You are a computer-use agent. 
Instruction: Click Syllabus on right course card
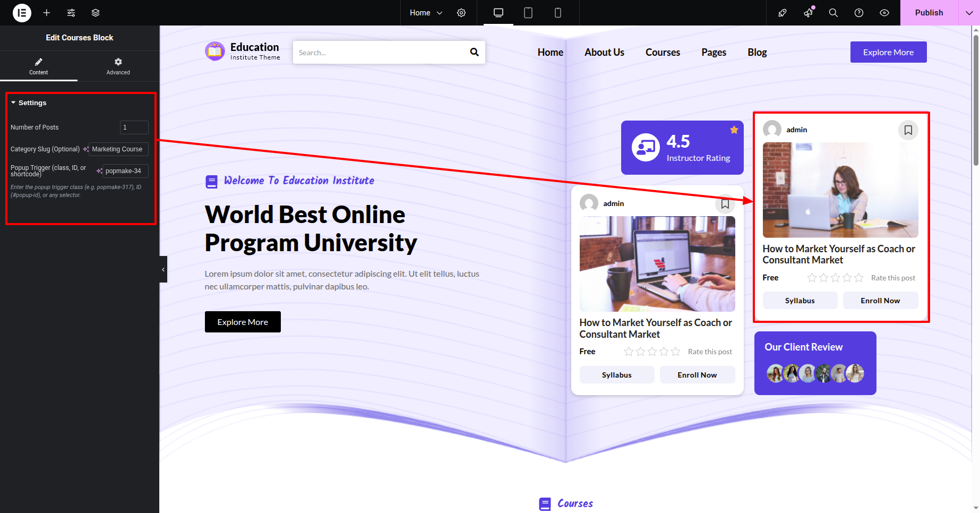click(x=800, y=301)
